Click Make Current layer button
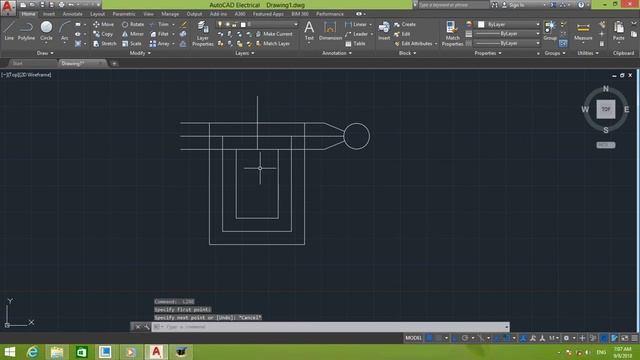Viewport: 640px width, 360px height. coord(274,34)
